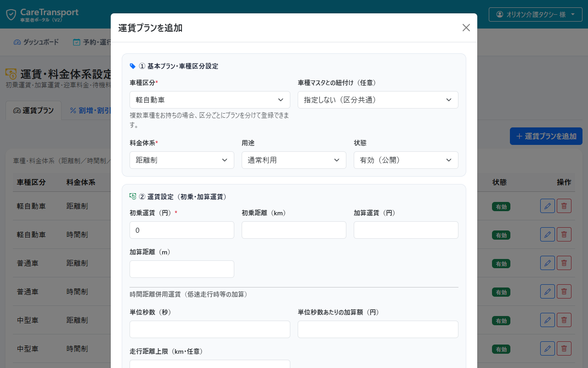Delete the 中型車 時間制 row
588x368 pixels.
564,349
